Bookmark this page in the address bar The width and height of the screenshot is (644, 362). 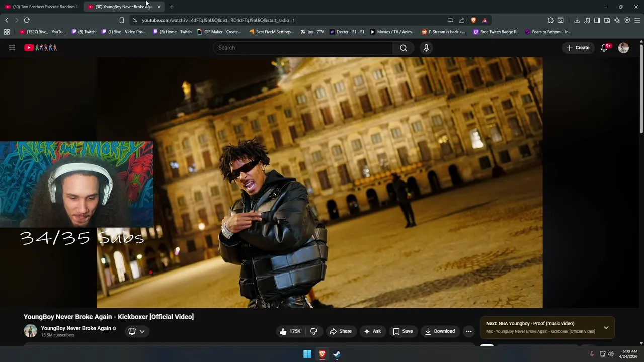[x=121, y=20]
